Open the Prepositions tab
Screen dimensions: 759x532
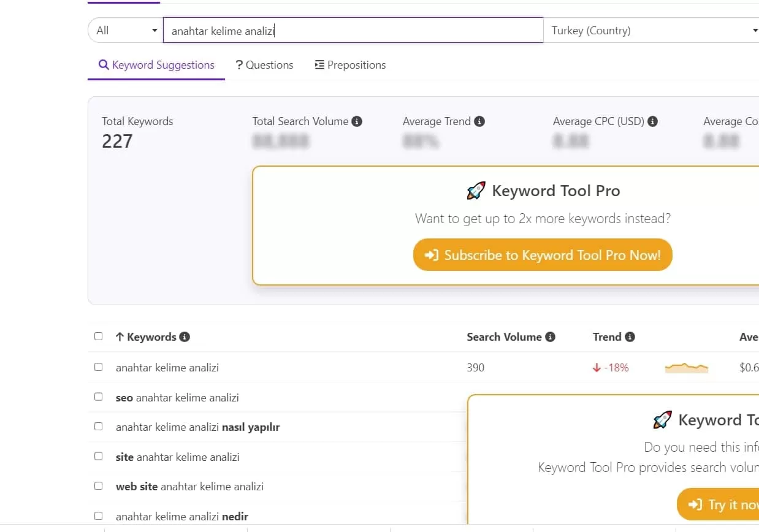(x=350, y=65)
